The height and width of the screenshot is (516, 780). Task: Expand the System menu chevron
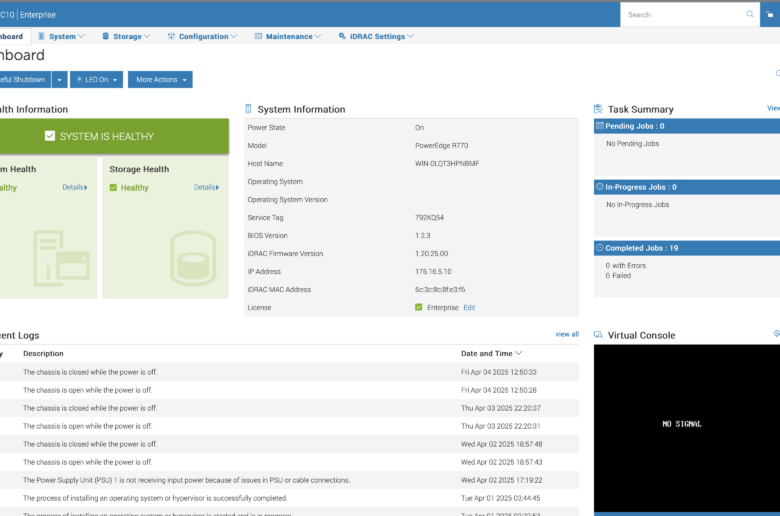pos(81,36)
